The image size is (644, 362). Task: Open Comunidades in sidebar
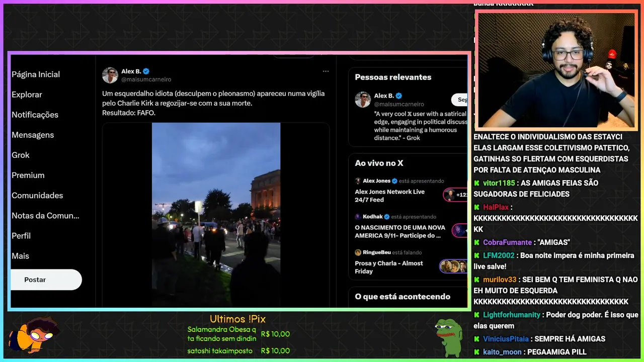pos(37,195)
